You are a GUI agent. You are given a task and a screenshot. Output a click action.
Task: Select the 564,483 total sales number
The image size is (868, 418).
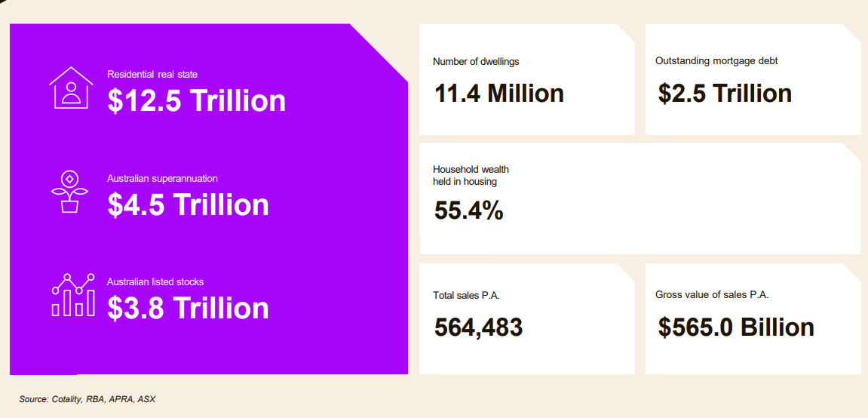(478, 327)
